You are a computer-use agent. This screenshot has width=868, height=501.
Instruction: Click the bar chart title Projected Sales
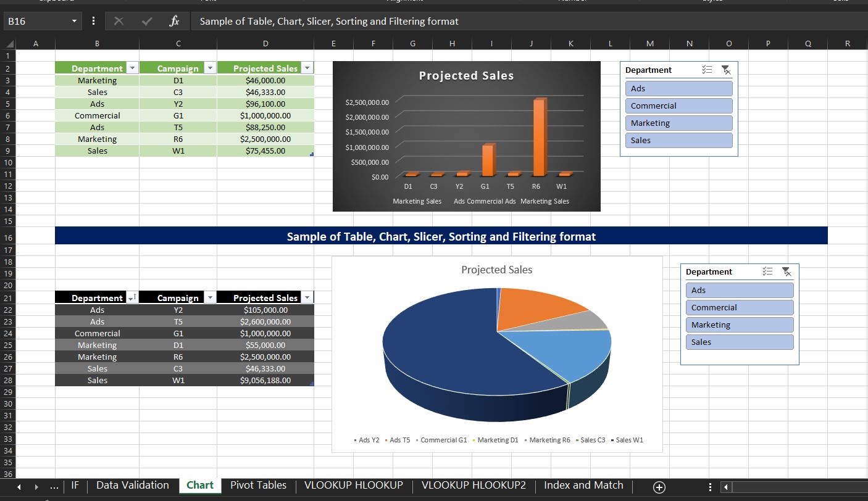point(466,76)
